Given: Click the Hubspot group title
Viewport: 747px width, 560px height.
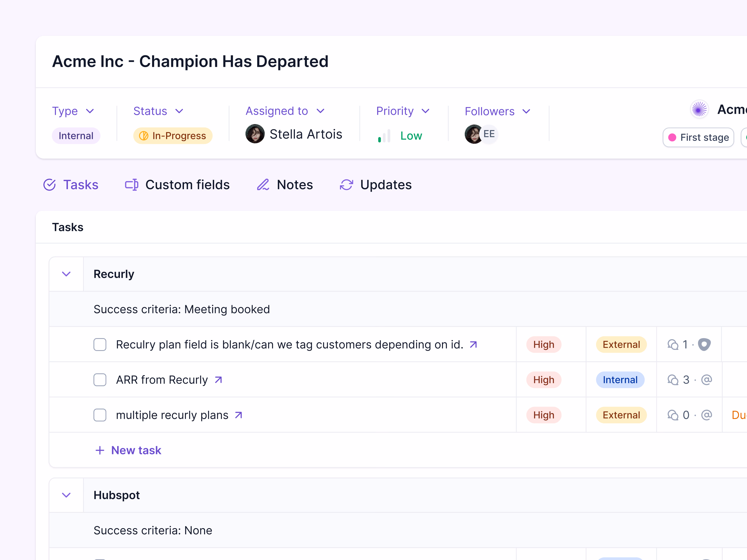Looking at the screenshot, I should pos(117,495).
